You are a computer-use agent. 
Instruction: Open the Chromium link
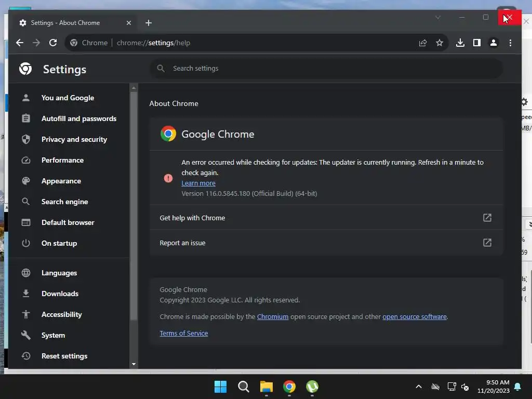tap(273, 316)
